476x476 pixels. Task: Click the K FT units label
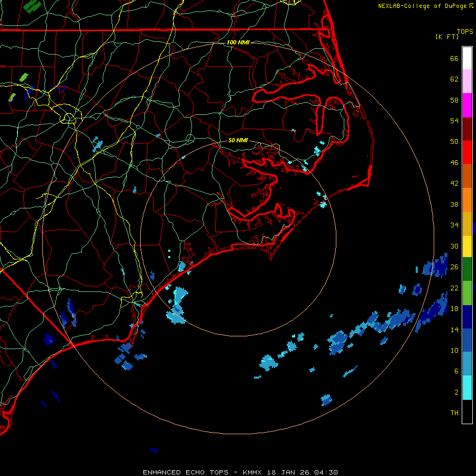pyautogui.click(x=447, y=36)
